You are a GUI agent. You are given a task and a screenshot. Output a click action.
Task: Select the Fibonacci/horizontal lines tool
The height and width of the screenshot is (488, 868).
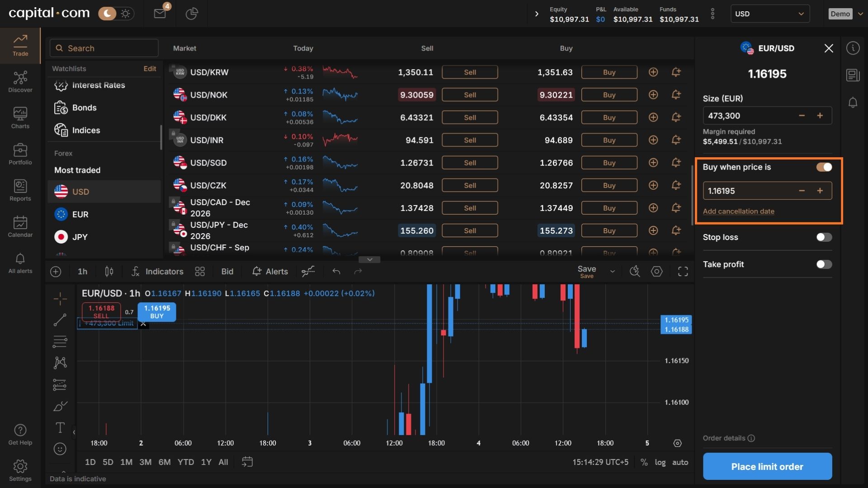click(x=60, y=342)
